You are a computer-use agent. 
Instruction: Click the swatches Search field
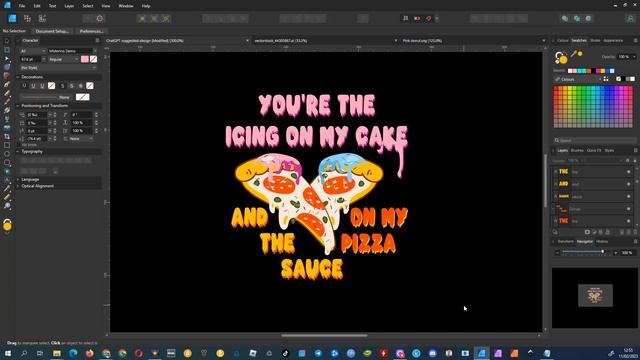(x=594, y=140)
